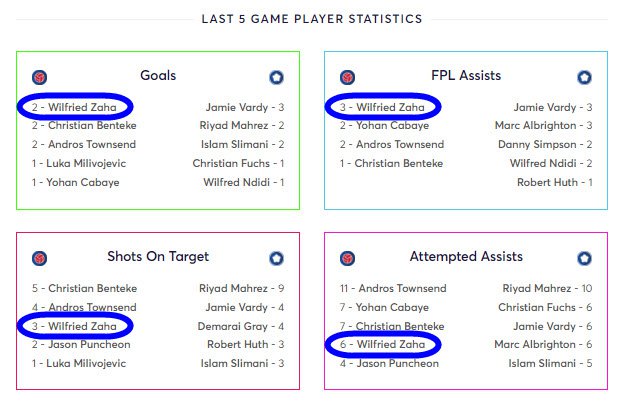Screen dimensions: 624x407
Task: Click Leicester City badge in FPL Assists panel
Action: point(584,77)
